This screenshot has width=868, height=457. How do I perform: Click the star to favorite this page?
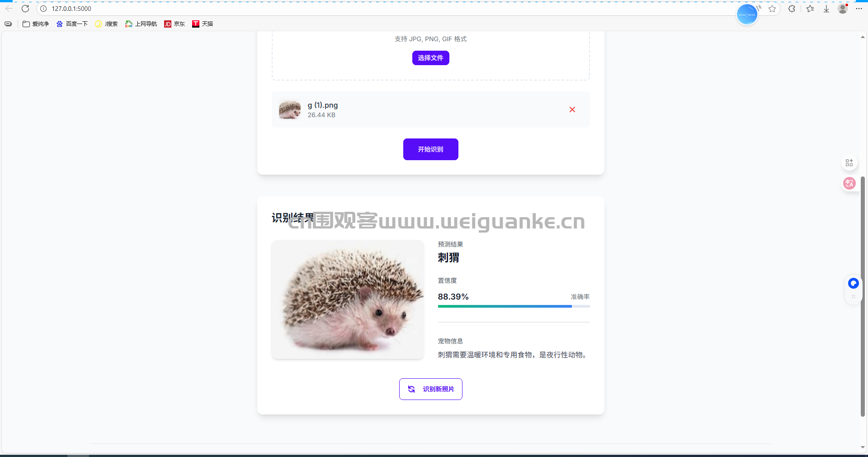[x=772, y=9]
